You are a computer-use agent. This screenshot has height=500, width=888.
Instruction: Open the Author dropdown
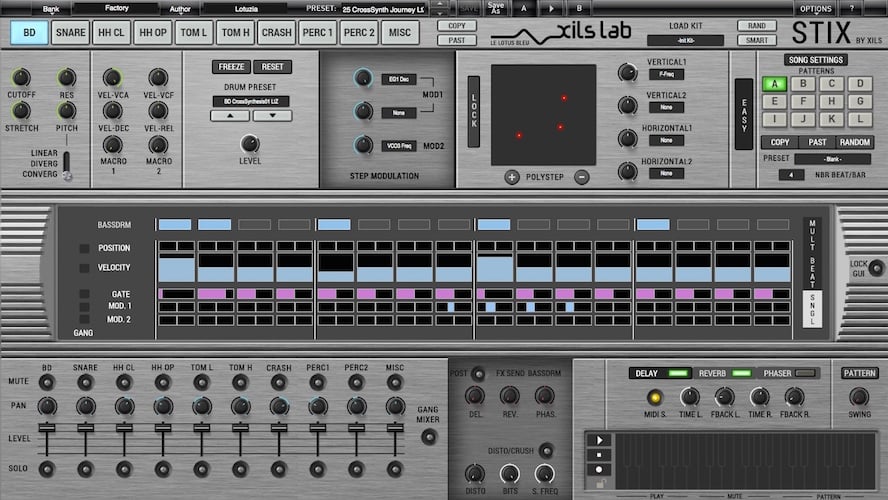[180, 9]
